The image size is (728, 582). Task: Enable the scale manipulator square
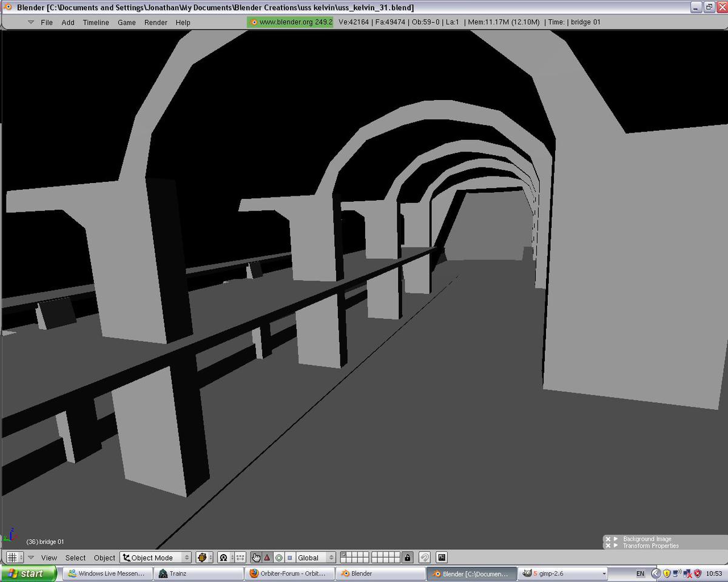pyautogui.click(x=290, y=558)
